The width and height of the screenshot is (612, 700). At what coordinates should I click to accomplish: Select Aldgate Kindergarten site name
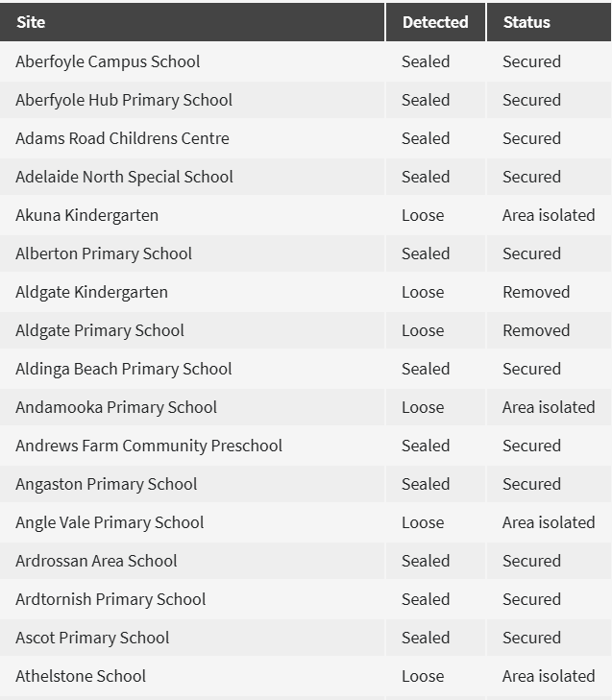pyautogui.click(x=91, y=292)
